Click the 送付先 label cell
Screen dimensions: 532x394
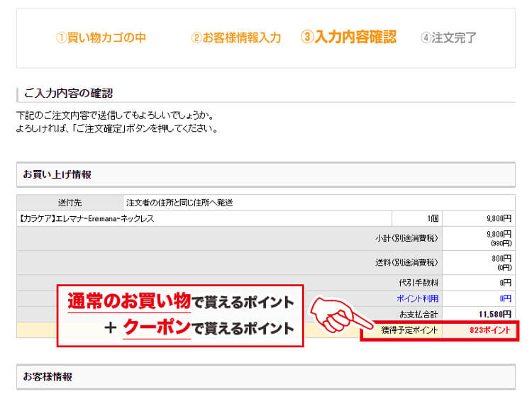[x=70, y=203]
